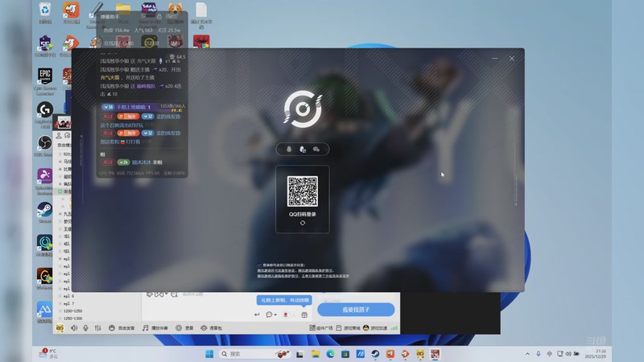Click the volume icon in system tray

568,354
